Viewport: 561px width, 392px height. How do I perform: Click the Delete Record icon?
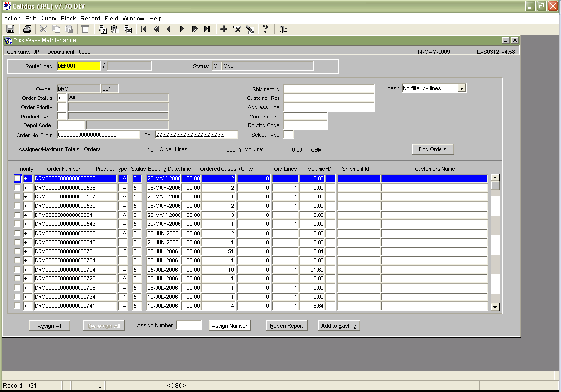(237, 29)
